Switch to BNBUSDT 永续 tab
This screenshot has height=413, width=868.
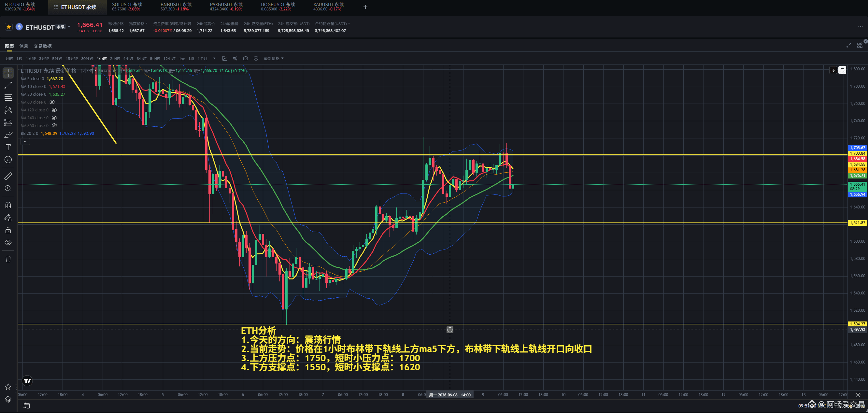[x=176, y=7]
